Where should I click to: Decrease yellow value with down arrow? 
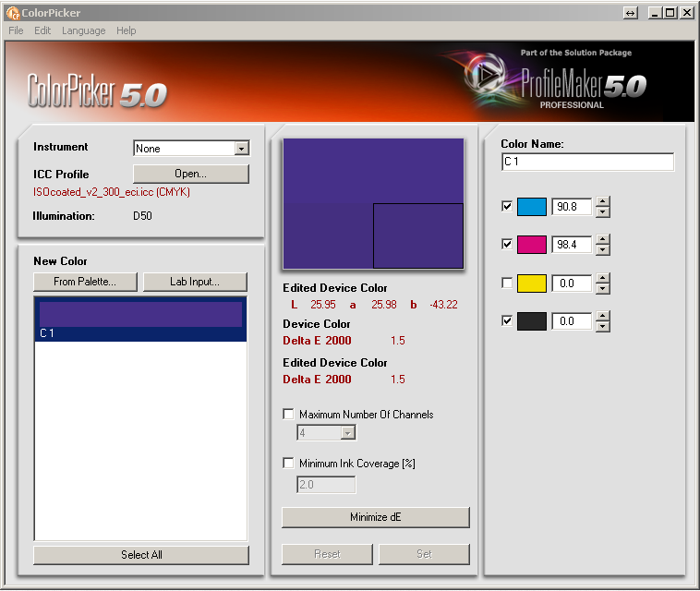click(603, 288)
